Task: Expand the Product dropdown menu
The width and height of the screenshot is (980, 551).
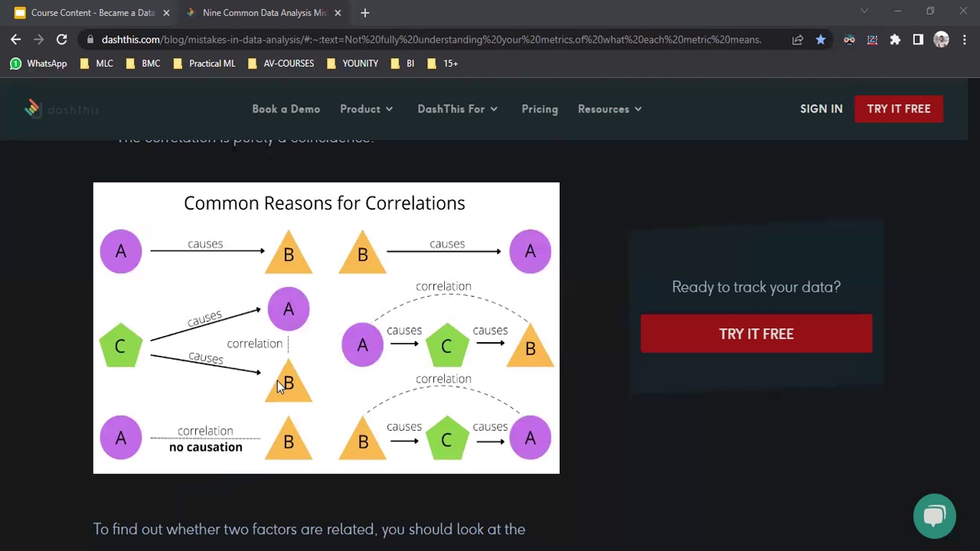Action: (367, 109)
